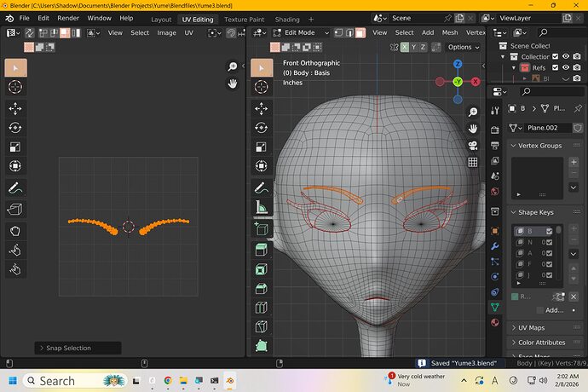The height and width of the screenshot is (392, 588).
Task: Click the shape keys list scrollbar
Action: point(559,229)
